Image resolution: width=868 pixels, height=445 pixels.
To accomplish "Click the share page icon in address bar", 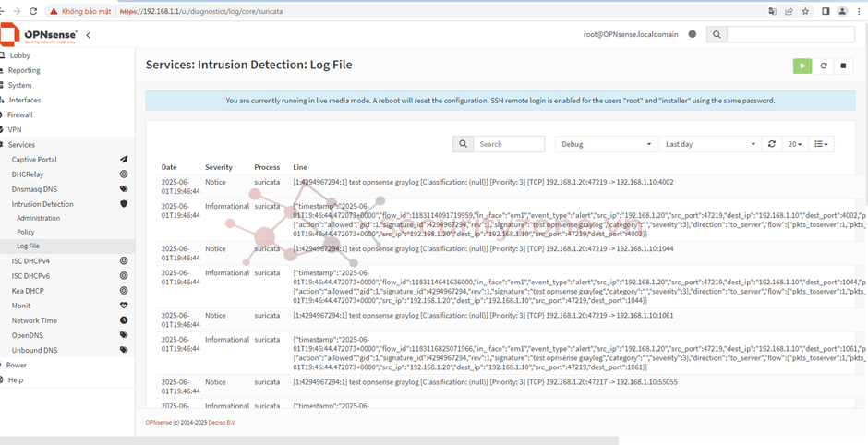I will coord(789,11).
